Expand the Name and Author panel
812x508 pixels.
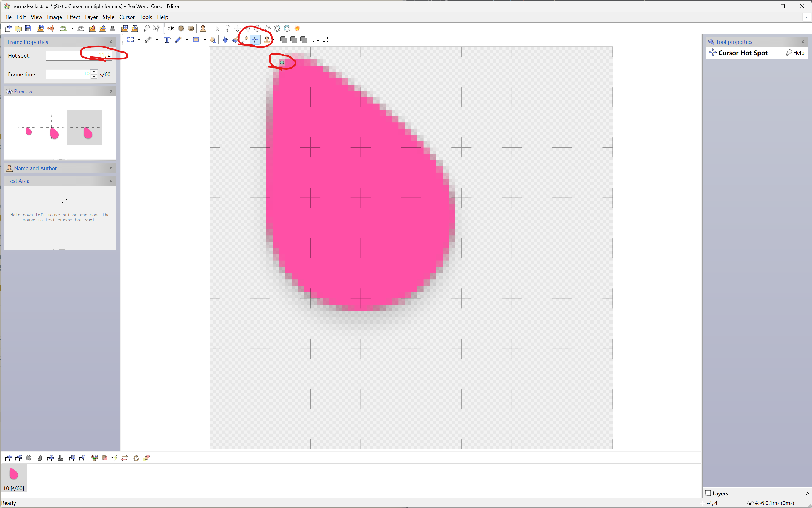pyautogui.click(x=111, y=168)
